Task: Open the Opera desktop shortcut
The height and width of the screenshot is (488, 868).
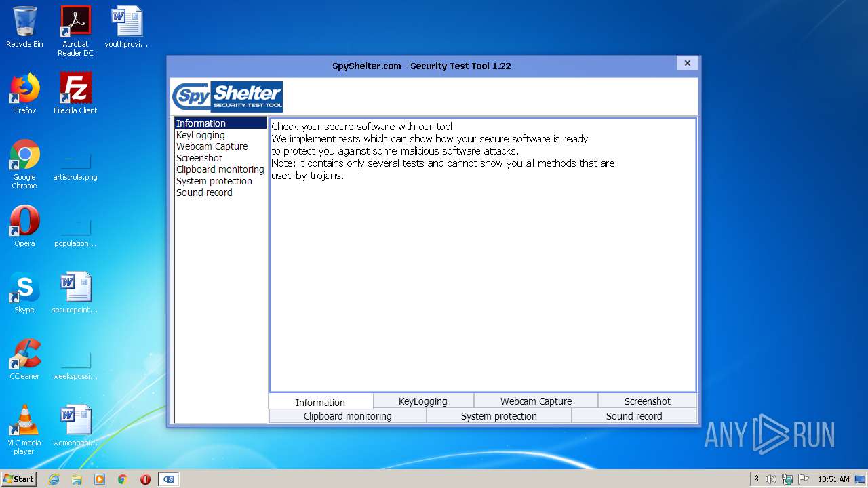Action: tap(24, 226)
